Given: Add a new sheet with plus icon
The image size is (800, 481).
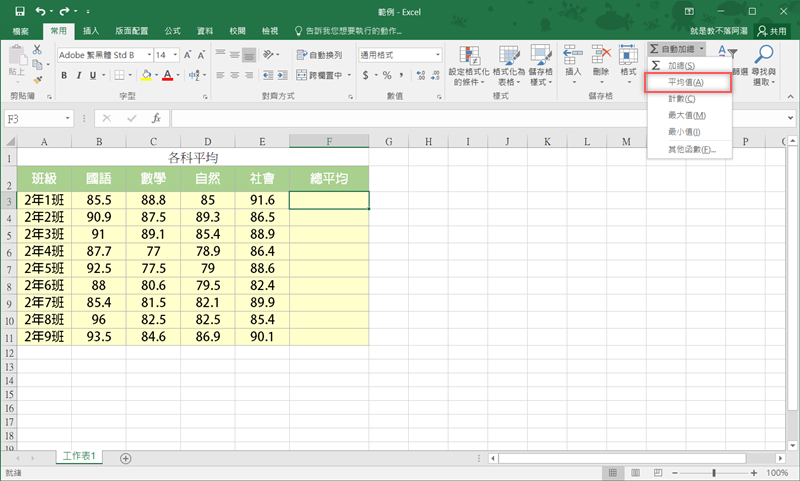Looking at the screenshot, I should [126, 457].
